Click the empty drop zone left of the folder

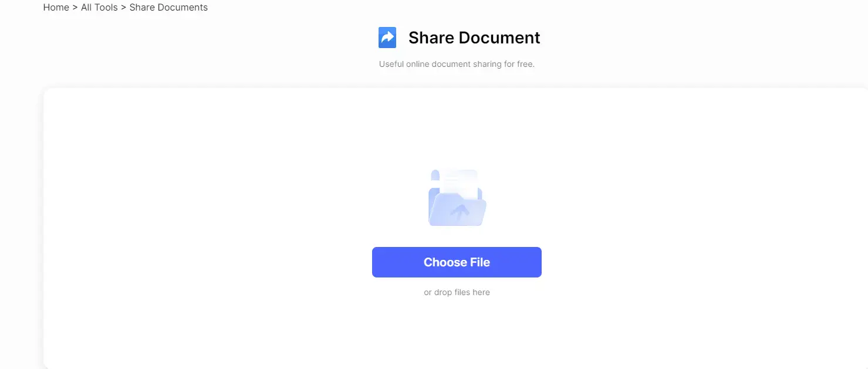point(235,198)
